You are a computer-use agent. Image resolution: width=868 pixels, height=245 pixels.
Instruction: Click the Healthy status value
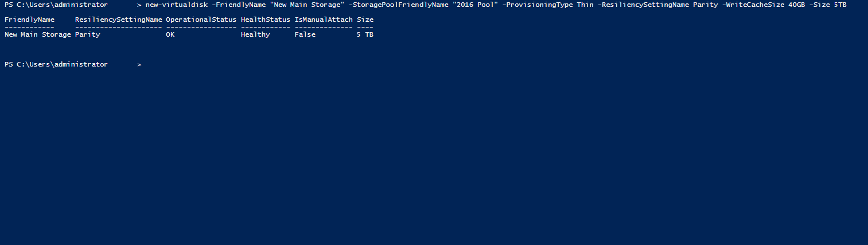(255, 34)
